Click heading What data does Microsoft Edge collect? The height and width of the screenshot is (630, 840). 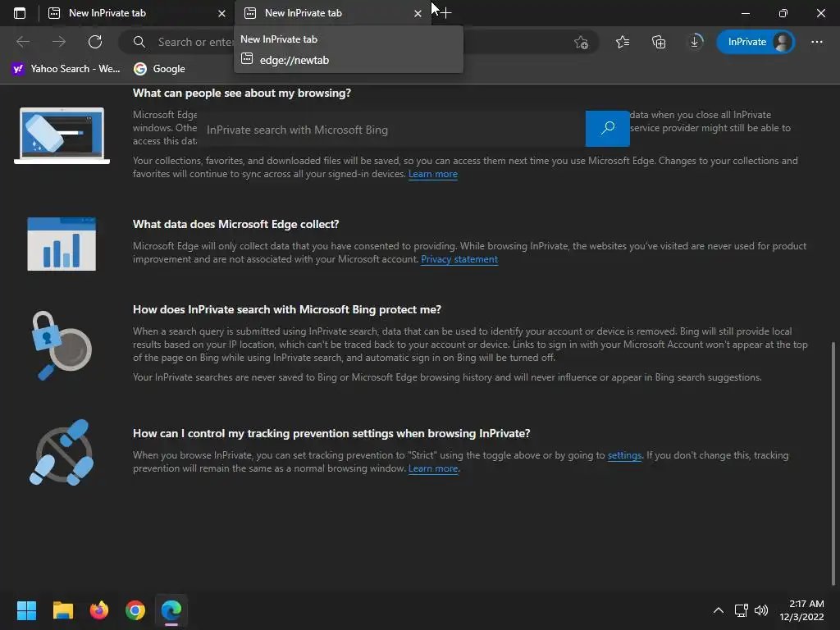coord(235,224)
